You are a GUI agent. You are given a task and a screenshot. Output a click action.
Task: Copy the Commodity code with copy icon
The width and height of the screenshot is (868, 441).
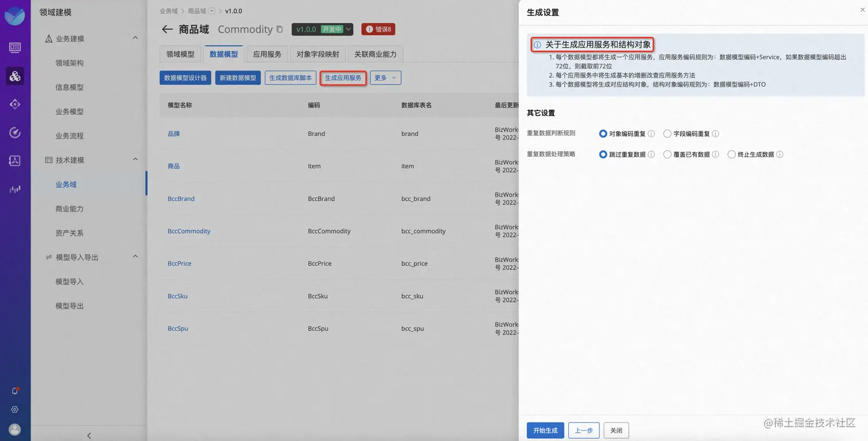point(280,29)
